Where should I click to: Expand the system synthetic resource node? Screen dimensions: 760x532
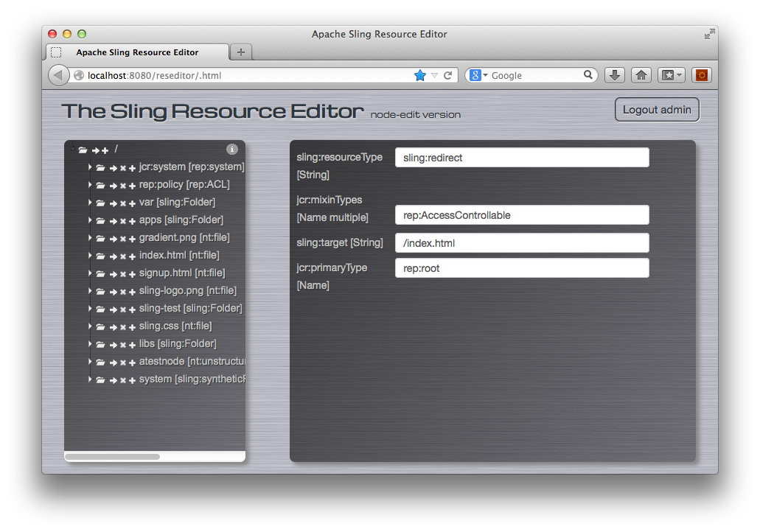tap(90, 379)
